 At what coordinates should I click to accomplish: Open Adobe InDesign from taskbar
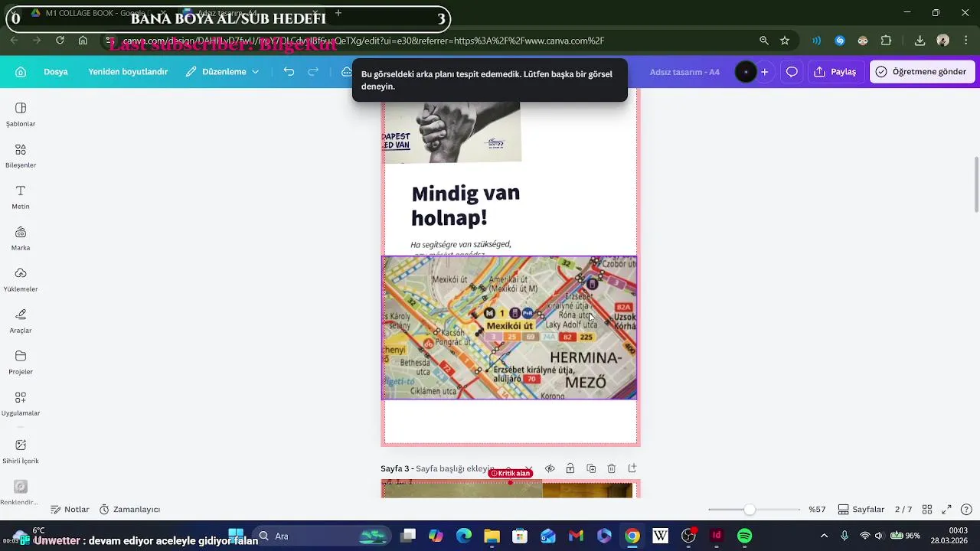[x=717, y=536]
